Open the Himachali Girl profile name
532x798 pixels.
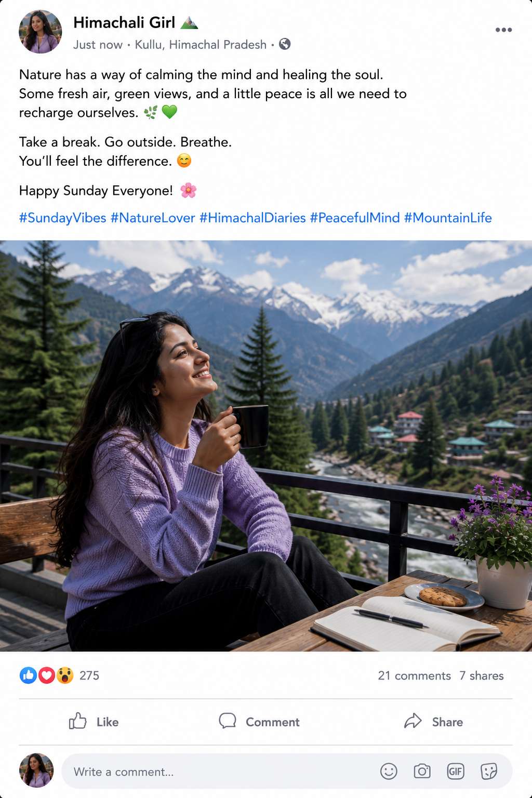coord(124,22)
